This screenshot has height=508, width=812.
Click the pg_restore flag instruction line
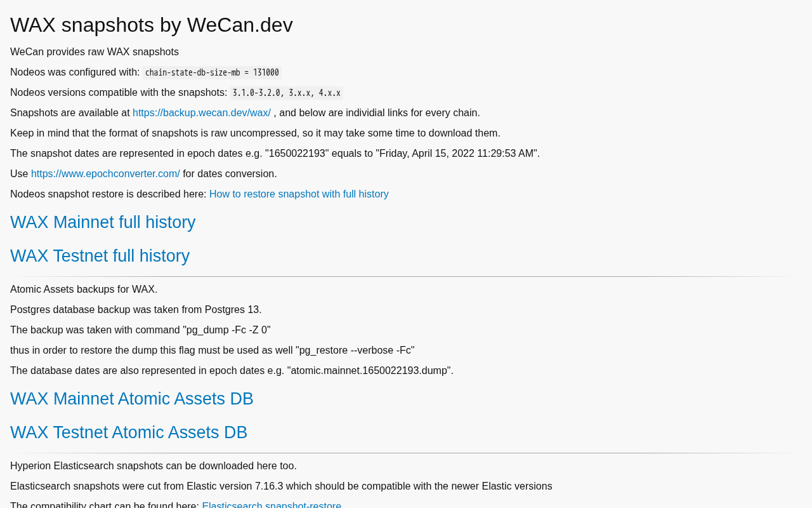point(212,351)
